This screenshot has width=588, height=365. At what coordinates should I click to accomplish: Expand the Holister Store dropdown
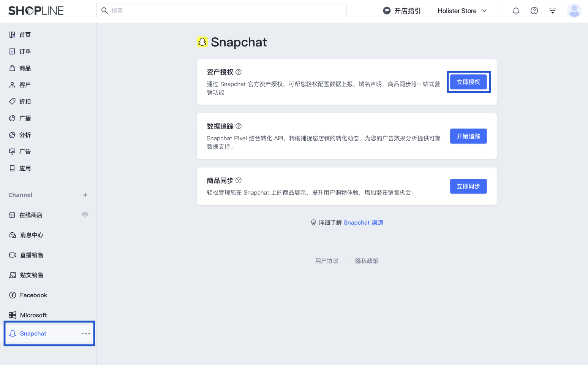click(x=462, y=11)
